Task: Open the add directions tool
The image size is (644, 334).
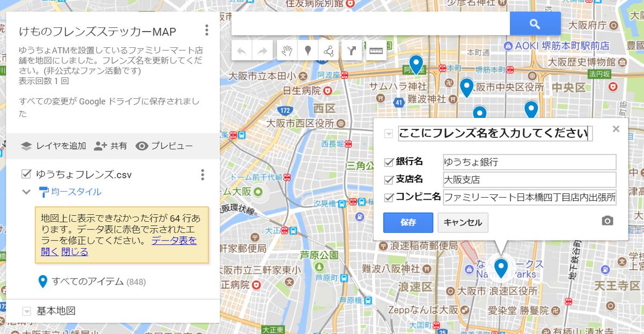Action: pos(352,50)
